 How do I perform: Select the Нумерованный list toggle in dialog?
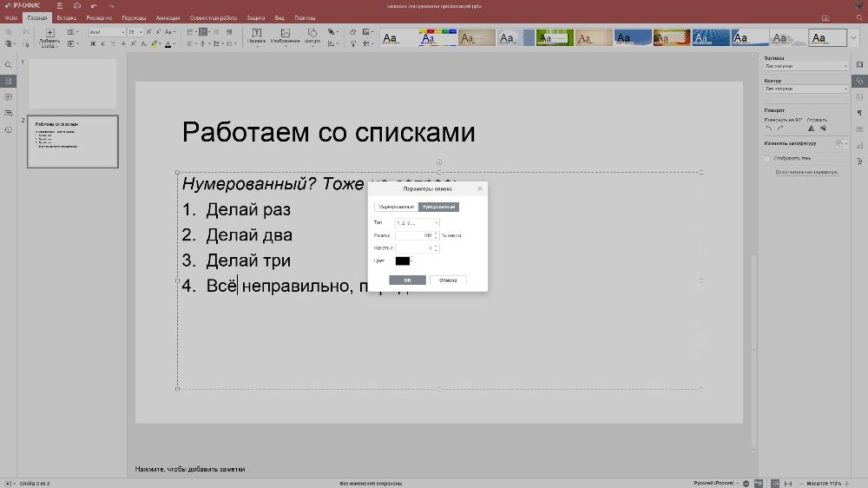coord(438,208)
